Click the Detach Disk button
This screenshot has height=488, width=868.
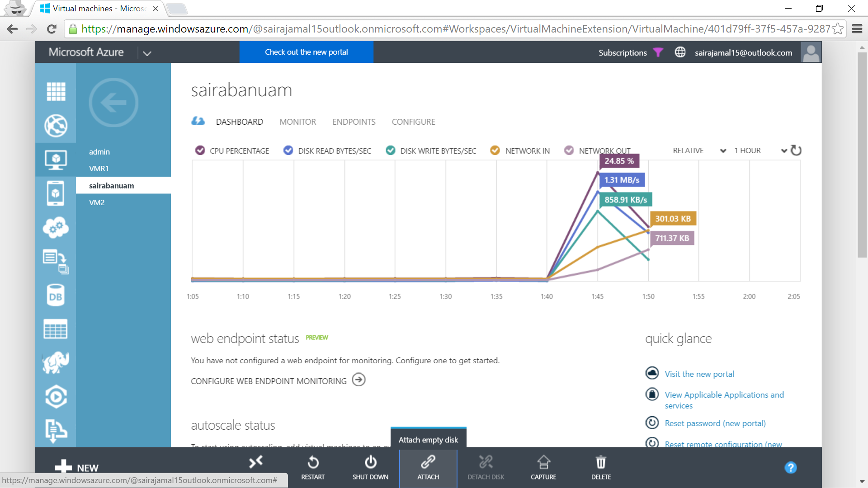point(486,467)
